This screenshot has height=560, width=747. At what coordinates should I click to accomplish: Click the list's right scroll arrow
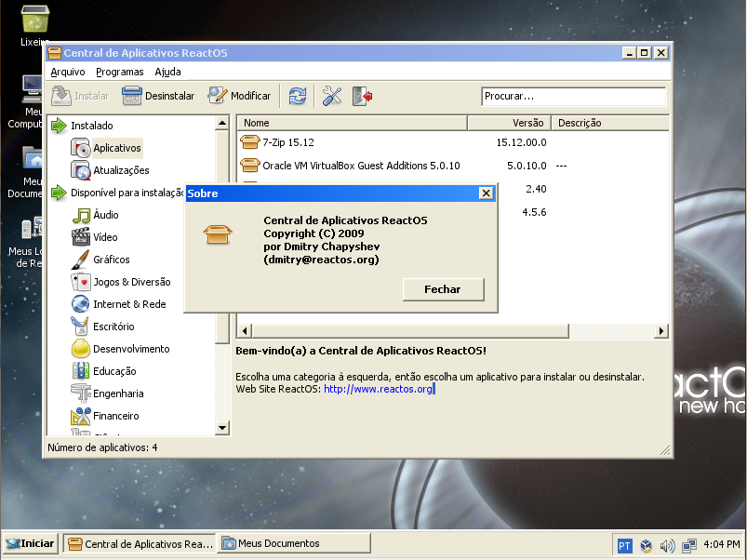click(x=661, y=331)
